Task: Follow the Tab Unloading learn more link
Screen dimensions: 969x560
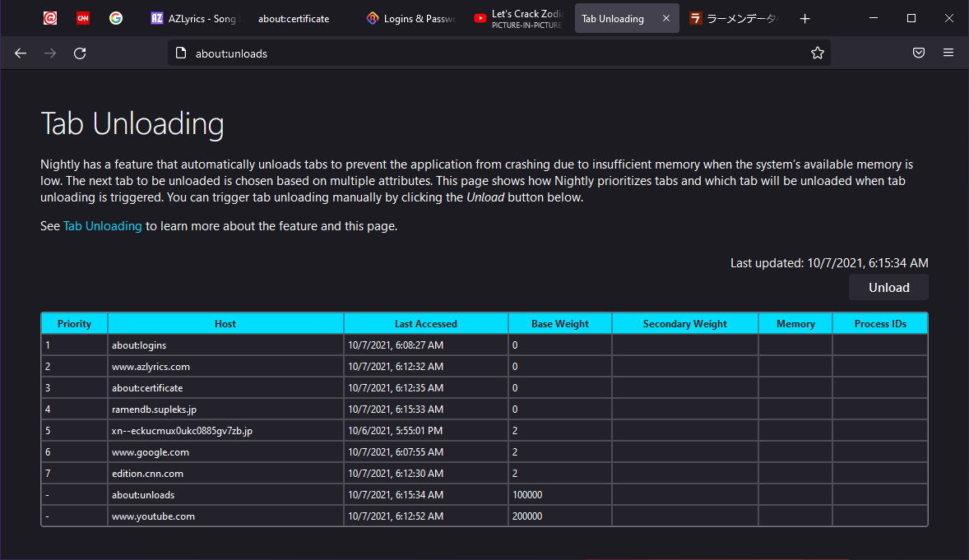Action: pyautogui.click(x=103, y=226)
